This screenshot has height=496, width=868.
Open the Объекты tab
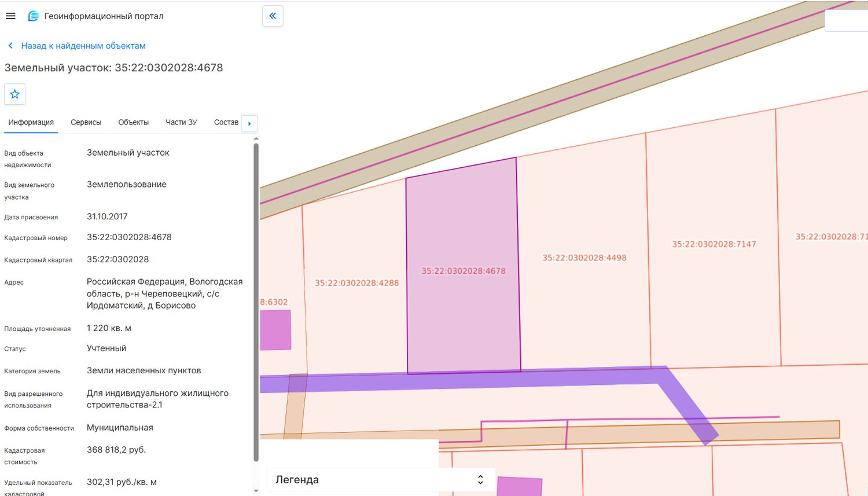point(133,122)
